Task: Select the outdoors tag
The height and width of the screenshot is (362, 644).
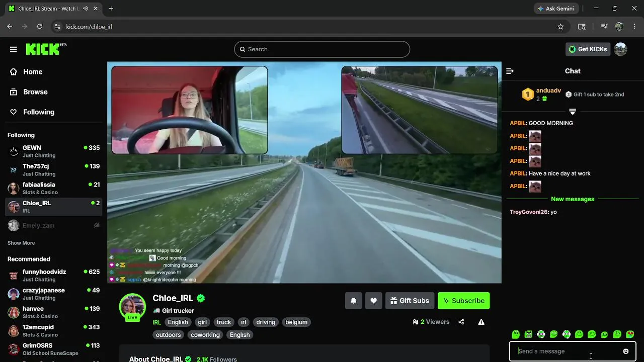Action: click(168, 335)
